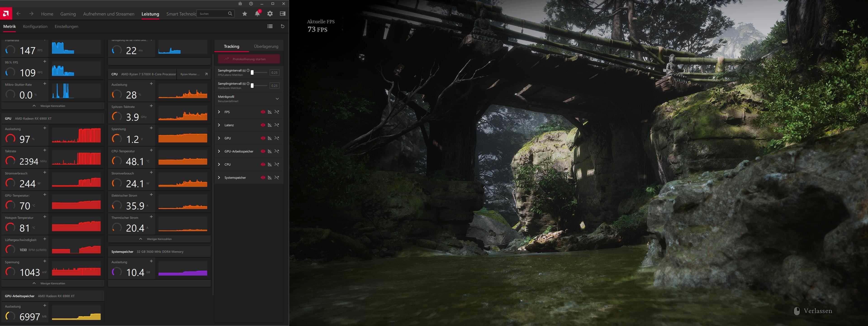
Task: Click the reset metrics icon
Action: click(282, 26)
